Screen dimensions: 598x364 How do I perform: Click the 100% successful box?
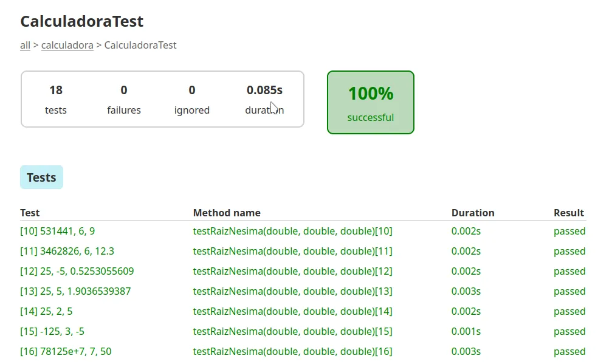pyautogui.click(x=370, y=103)
